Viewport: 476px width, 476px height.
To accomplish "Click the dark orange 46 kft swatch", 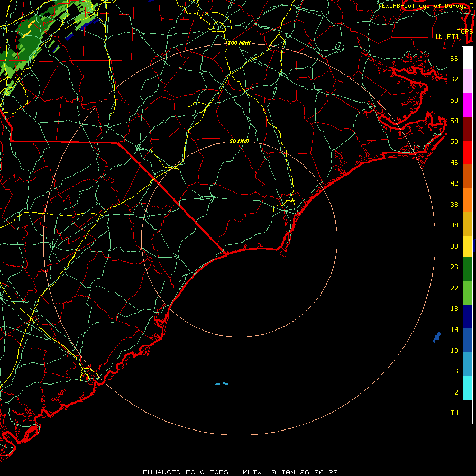I will tap(467, 176).
